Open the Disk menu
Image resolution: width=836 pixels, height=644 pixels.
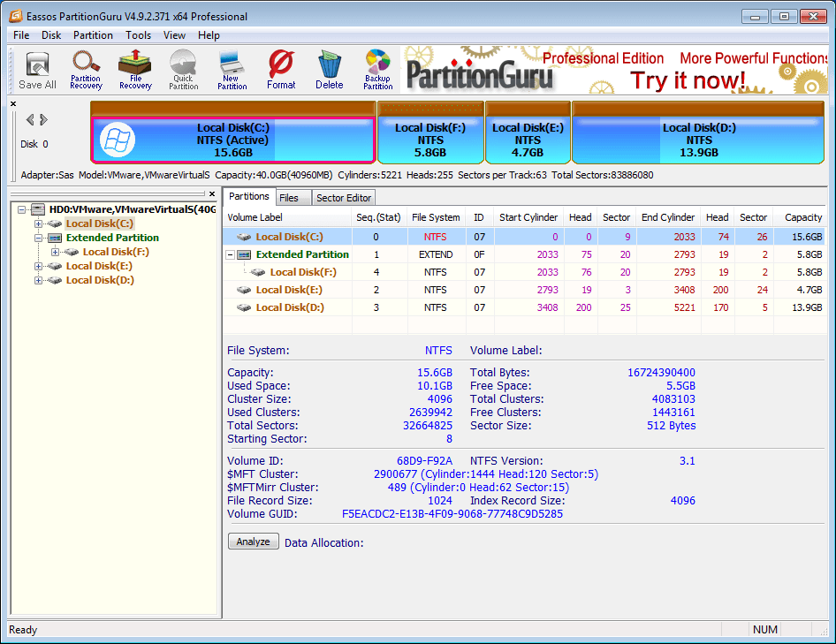[51, 35]
